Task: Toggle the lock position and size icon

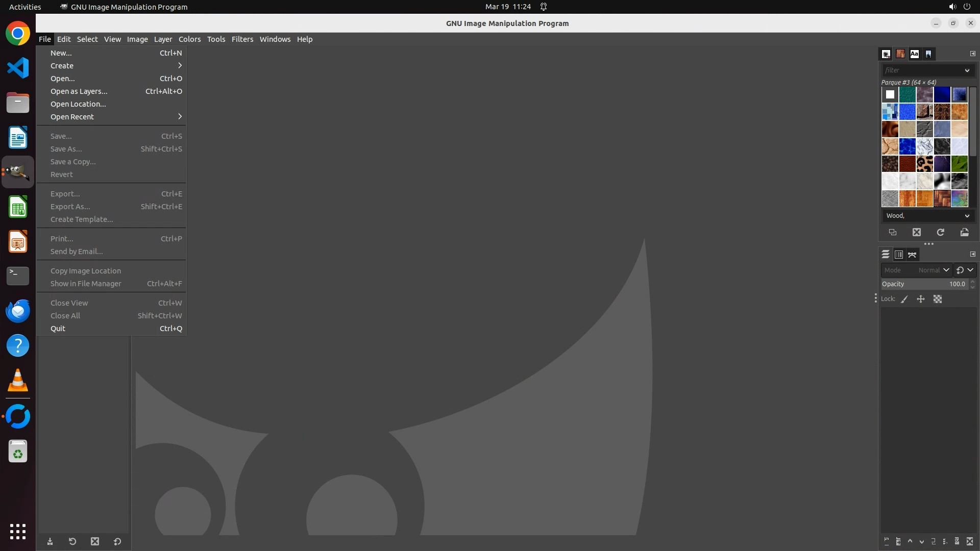Action: (x=921, y=299)
